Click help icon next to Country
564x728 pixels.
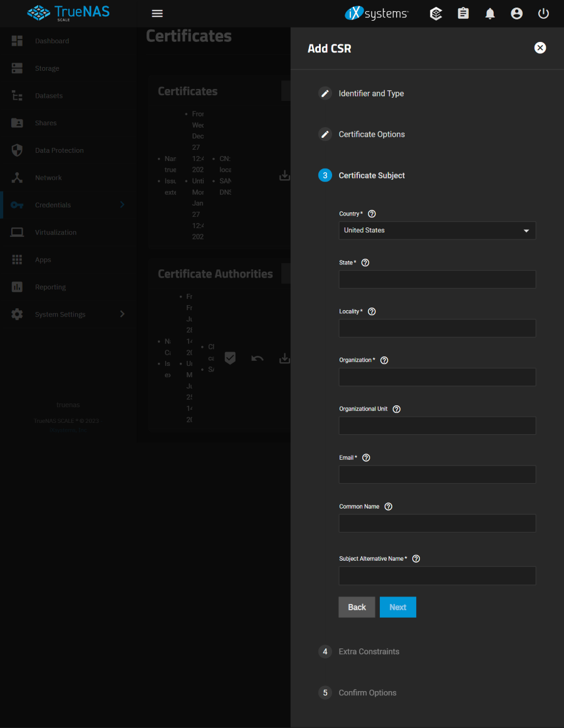372,214
